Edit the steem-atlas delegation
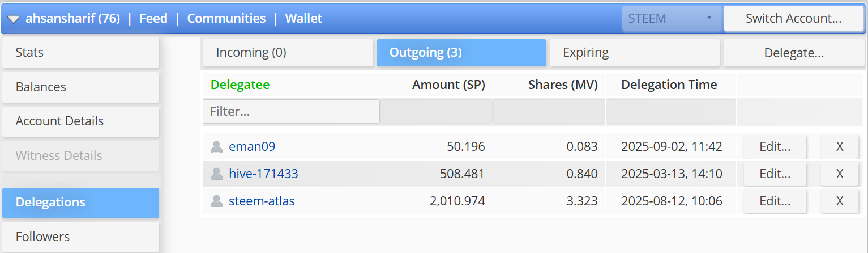Screen dimensions: 868x253 [775, 201]
